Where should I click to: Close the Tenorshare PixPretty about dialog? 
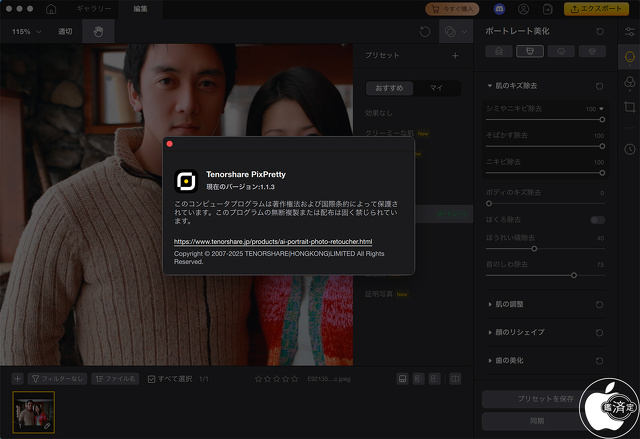[x=170, y=144]
